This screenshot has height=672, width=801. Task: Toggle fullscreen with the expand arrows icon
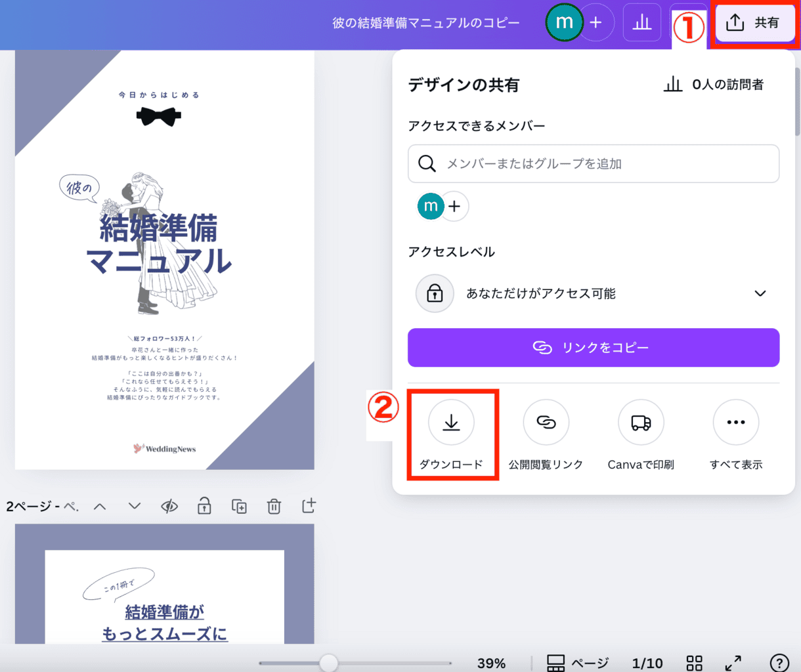(x=733, y=663)
